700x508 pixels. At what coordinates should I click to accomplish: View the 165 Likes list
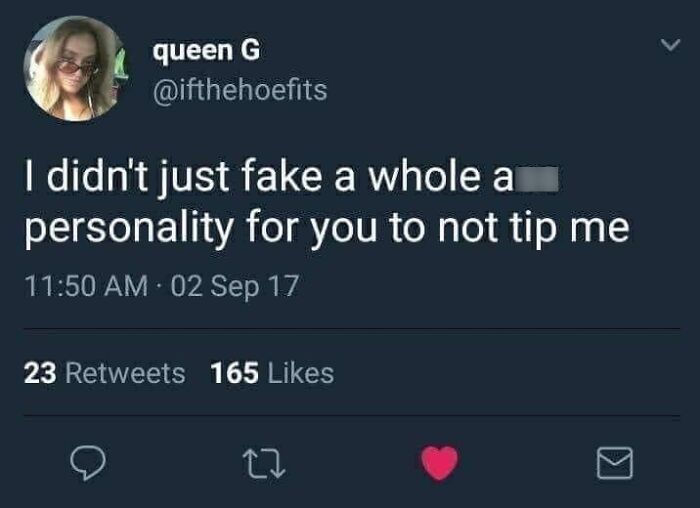[x=272, y=373]
